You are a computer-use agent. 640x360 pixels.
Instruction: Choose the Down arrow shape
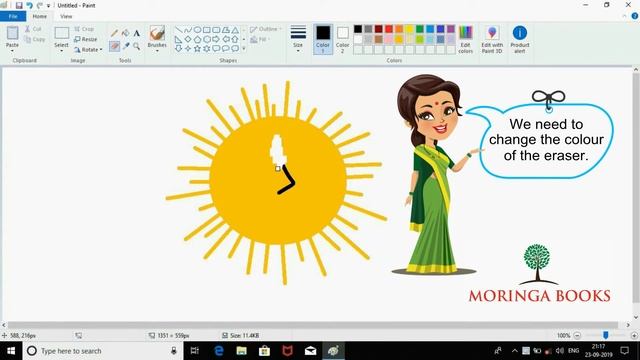point(178,49)
